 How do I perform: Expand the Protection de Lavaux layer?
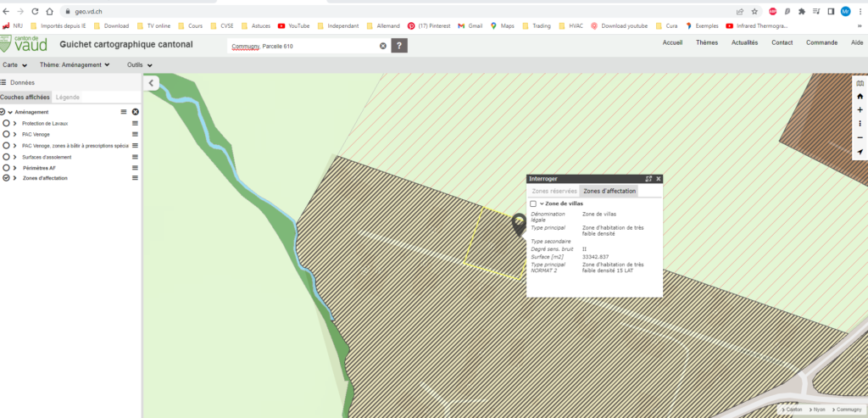tap(15, 124)
